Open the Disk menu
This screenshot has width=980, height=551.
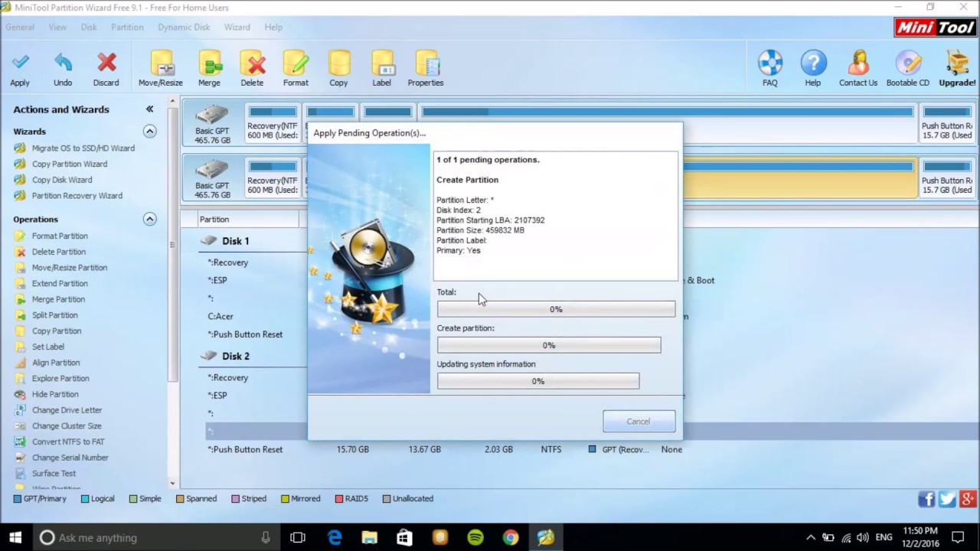click(x=89, y=27)
